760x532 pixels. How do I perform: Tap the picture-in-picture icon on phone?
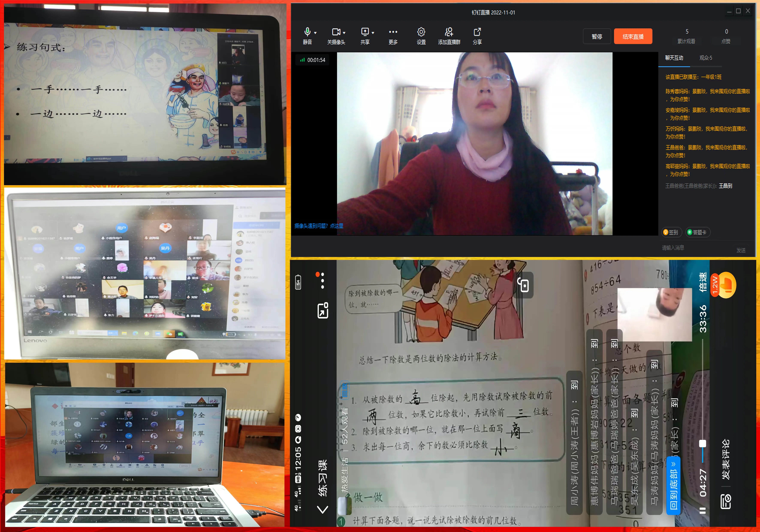pos(323,310)
